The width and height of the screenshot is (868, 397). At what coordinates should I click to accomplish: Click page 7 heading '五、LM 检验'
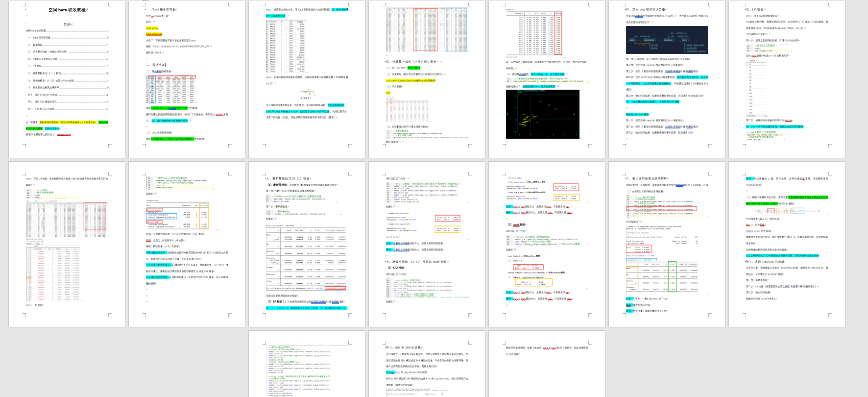755,9
